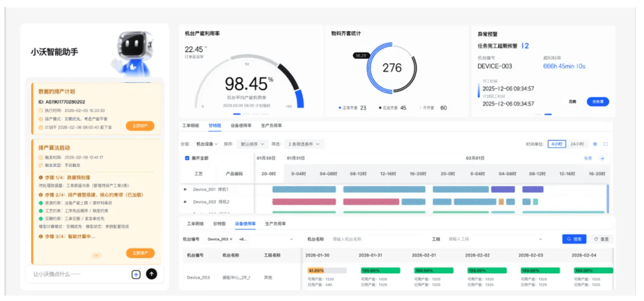Click the +6... extra tags indicator
Viewport: 644px width, 301px height.
click(243, 239)
